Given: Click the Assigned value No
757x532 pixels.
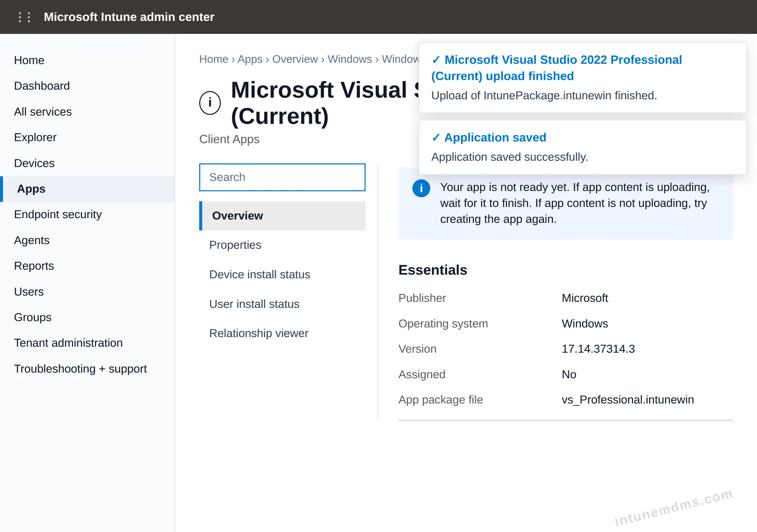Looking at the screenshot, I should point(569,375).
